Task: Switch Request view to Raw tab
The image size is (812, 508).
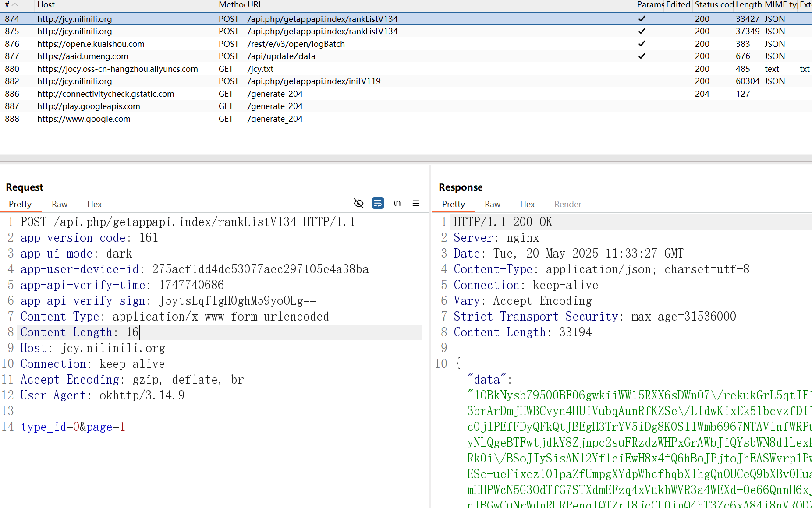Action: [x=60, y=205]
